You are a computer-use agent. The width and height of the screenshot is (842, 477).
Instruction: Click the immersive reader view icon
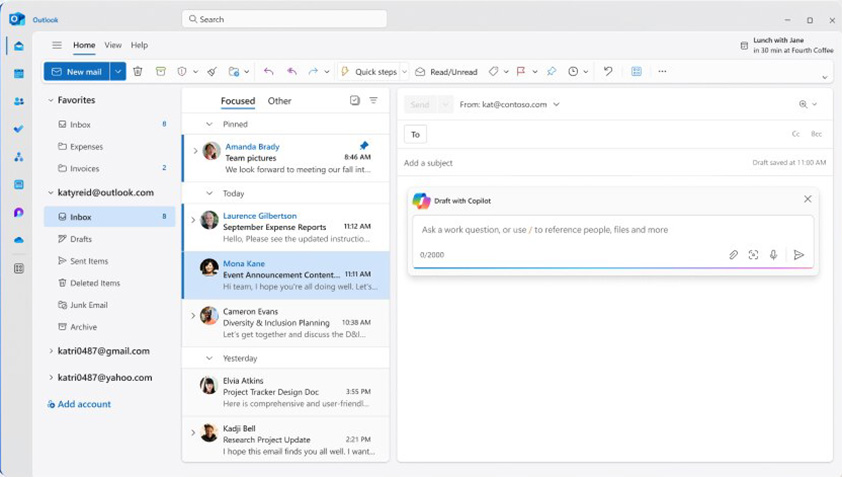(x=636, y=71)
